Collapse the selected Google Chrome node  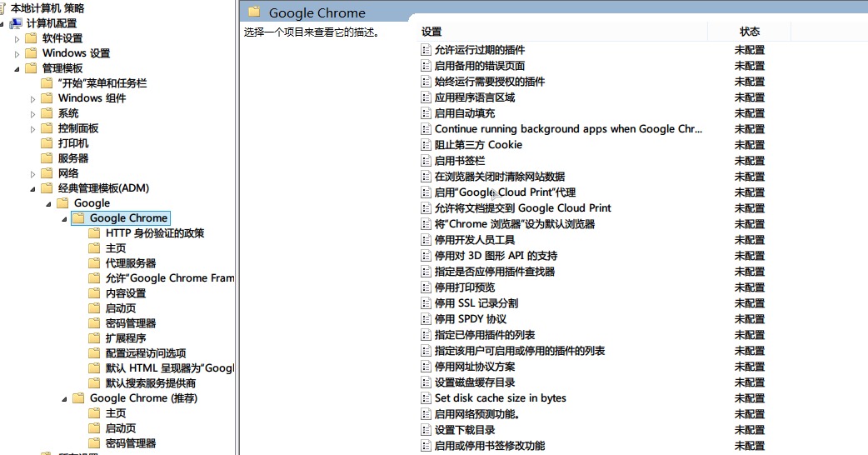(64, 218)
